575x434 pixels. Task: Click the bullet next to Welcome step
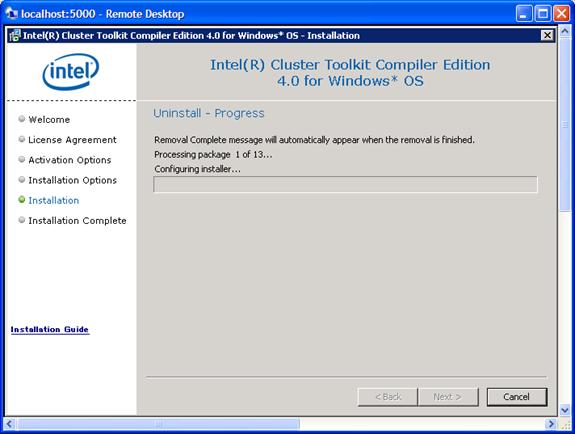[x=22, y=118]
